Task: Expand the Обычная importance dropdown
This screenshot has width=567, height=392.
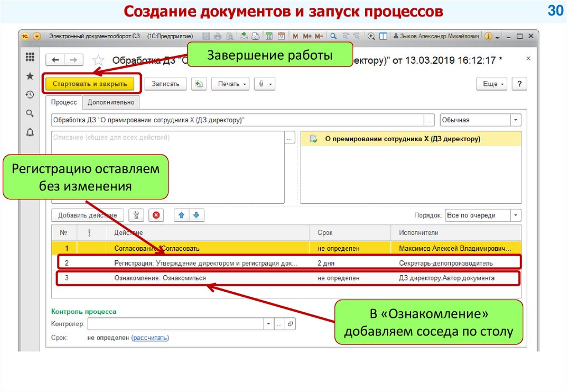Action: [516, 120]
